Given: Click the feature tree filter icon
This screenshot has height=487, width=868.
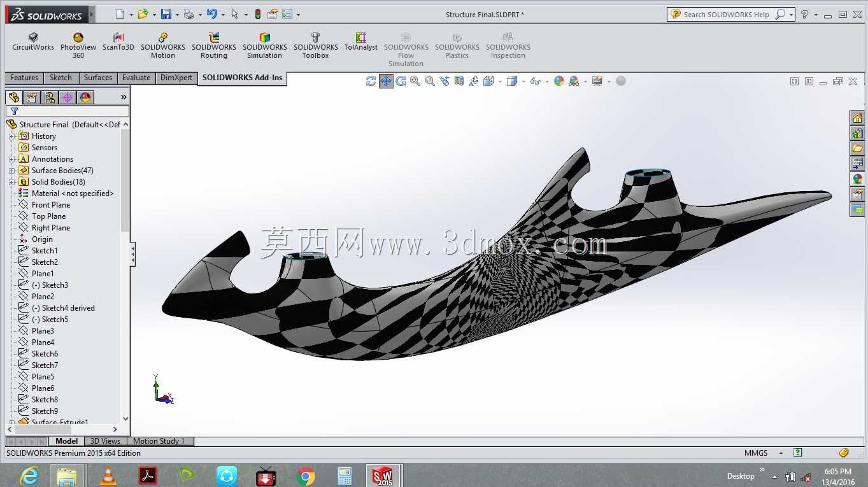Looking at the screenshot, I should click(x=14, y=111).
